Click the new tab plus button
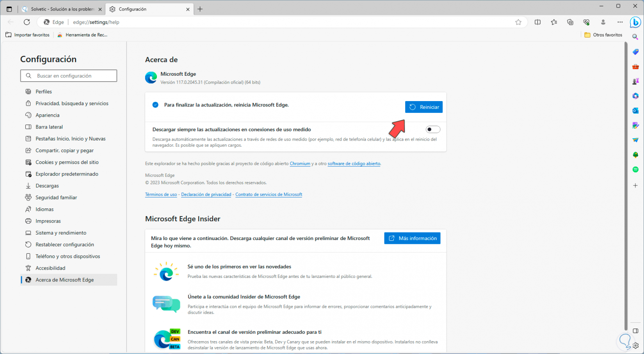This screenshot has height=354, width=644. (200, 9)
